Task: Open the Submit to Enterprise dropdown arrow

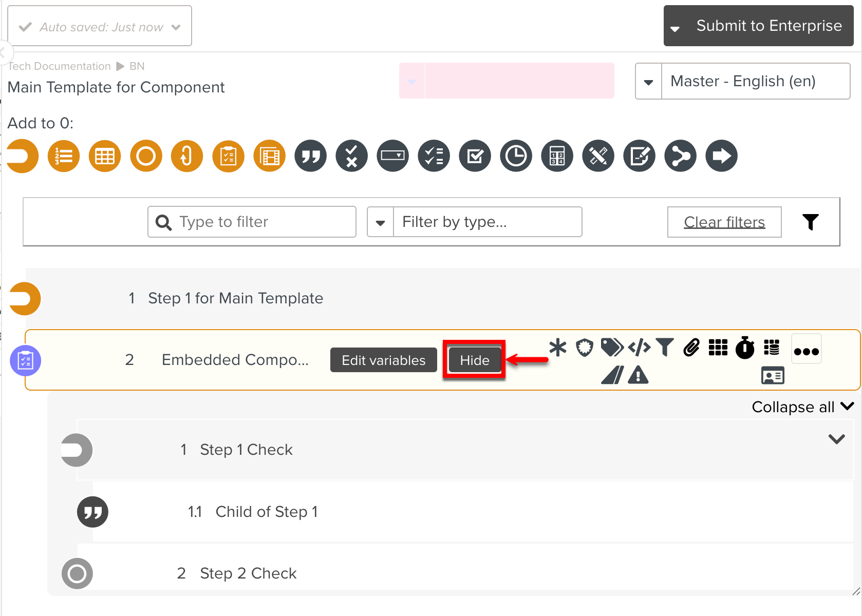Action: (676, 28)
